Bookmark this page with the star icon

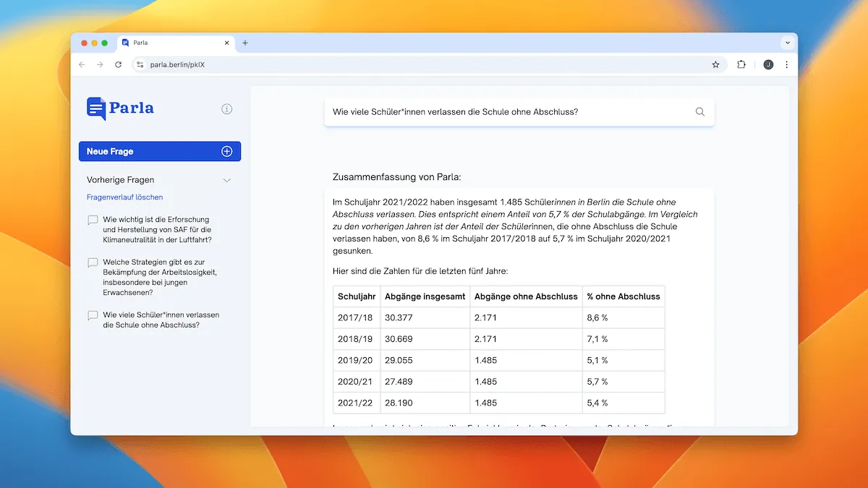point(715,64)
